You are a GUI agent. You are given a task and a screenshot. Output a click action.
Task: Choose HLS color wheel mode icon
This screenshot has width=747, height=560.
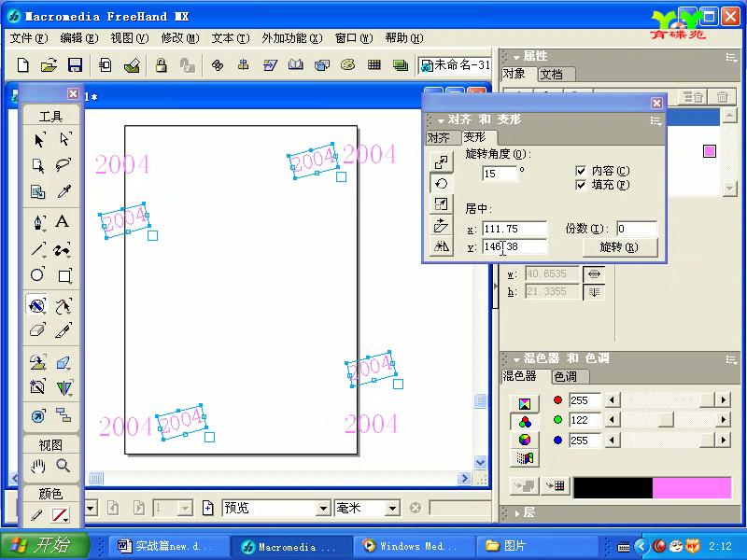[x=525, y=440]
